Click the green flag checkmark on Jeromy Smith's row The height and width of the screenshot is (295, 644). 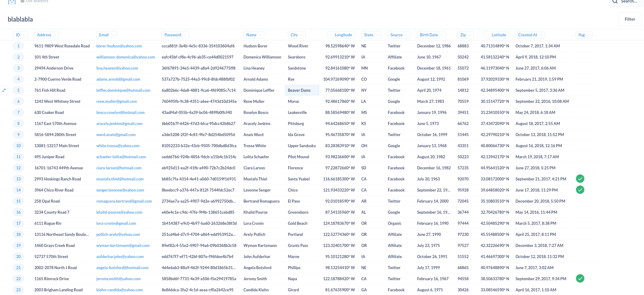pos(580,278)
